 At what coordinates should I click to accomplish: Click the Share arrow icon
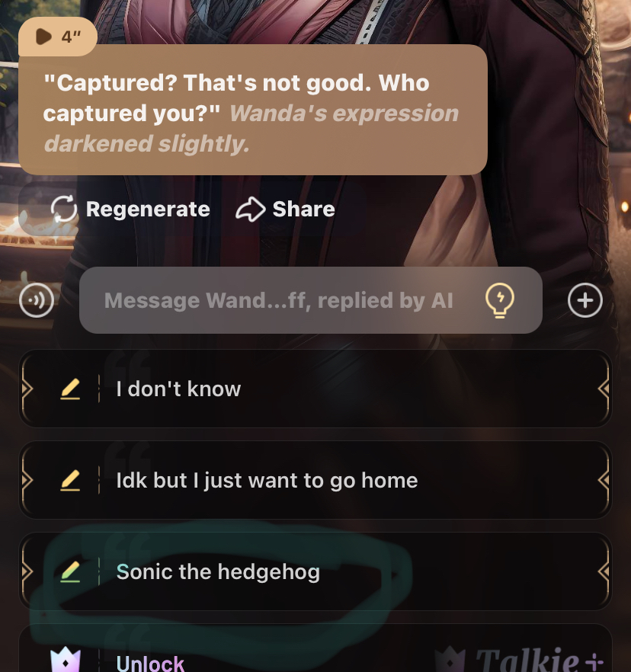pyautogui.click(x=250, y=209)
